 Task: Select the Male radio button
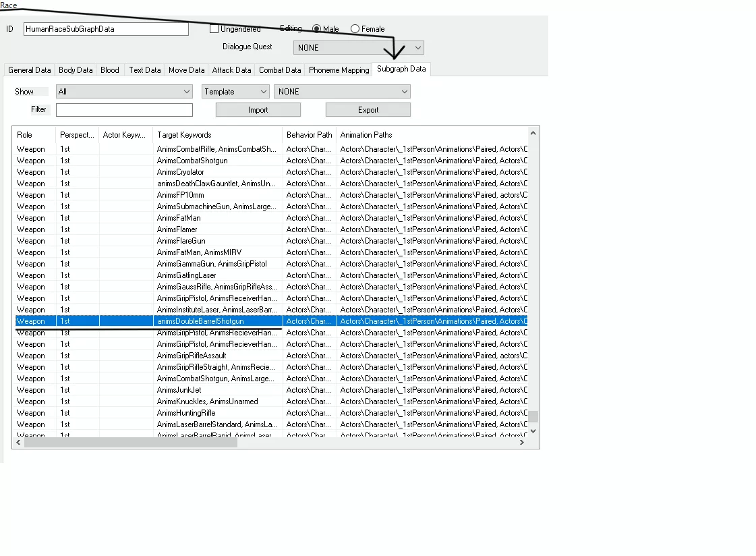pos(316,29)
